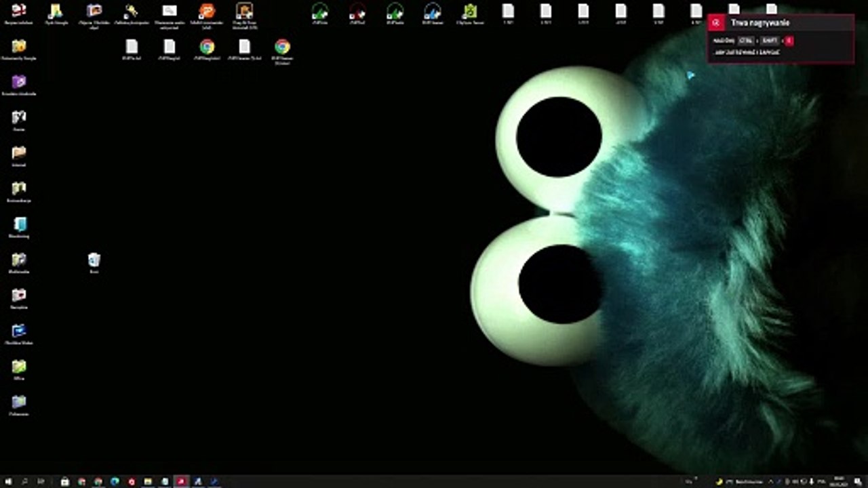
Task: Select the blue Wi-Fi circle desktop shortcut
Action: (432, 11)
